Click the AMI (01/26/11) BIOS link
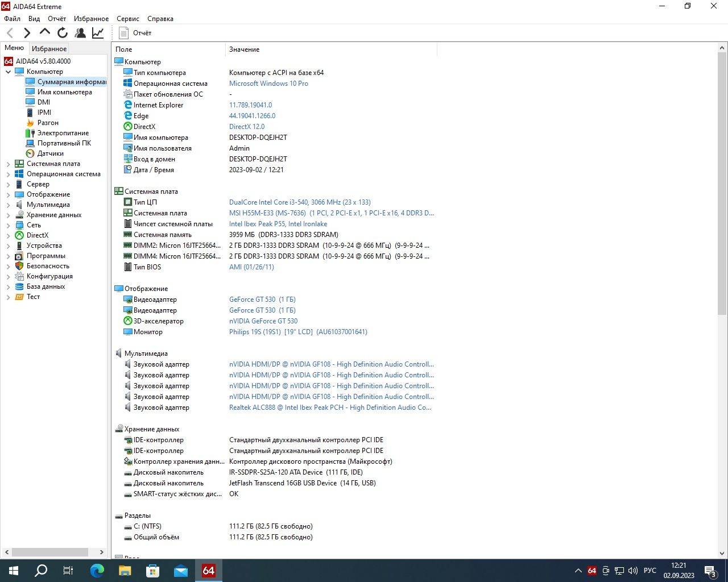The height and width of the screenshot is (582, 728). (251, 267)
